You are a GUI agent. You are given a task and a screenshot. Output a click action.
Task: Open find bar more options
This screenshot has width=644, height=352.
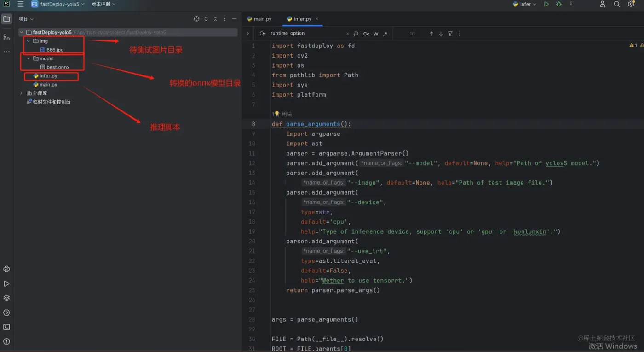pos(460,34)
